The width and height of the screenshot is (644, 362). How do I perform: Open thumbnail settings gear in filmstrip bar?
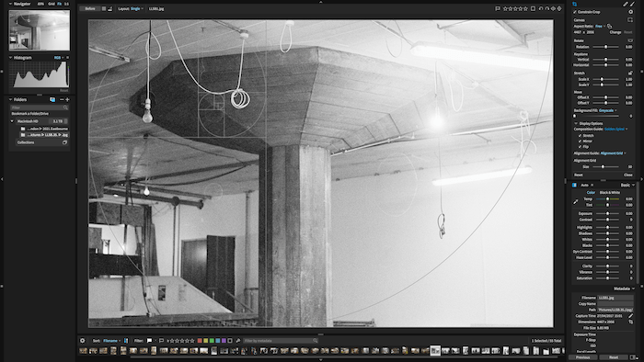coord(83,341)
